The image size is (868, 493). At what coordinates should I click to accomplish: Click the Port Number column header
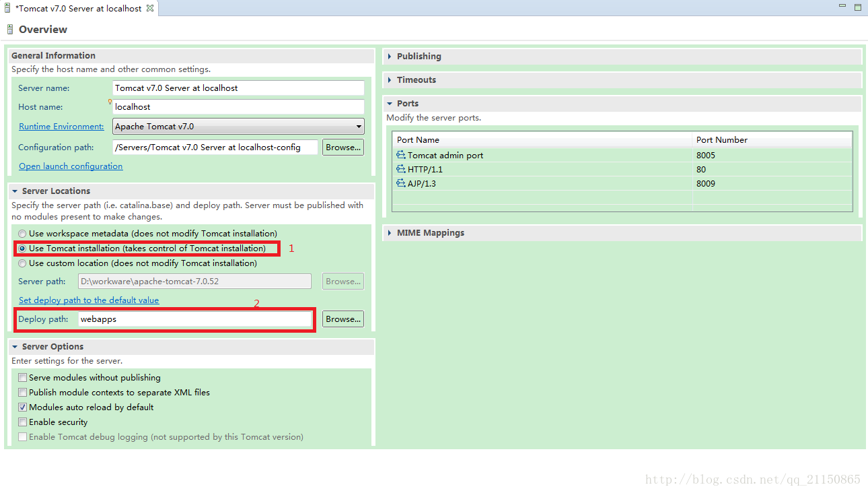(772, 140)
